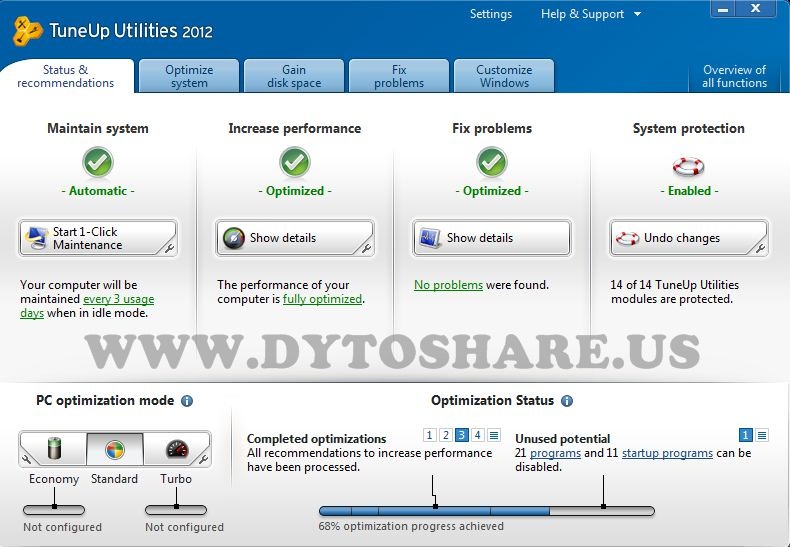Open the 'fully optimized' link

(322, 299)
